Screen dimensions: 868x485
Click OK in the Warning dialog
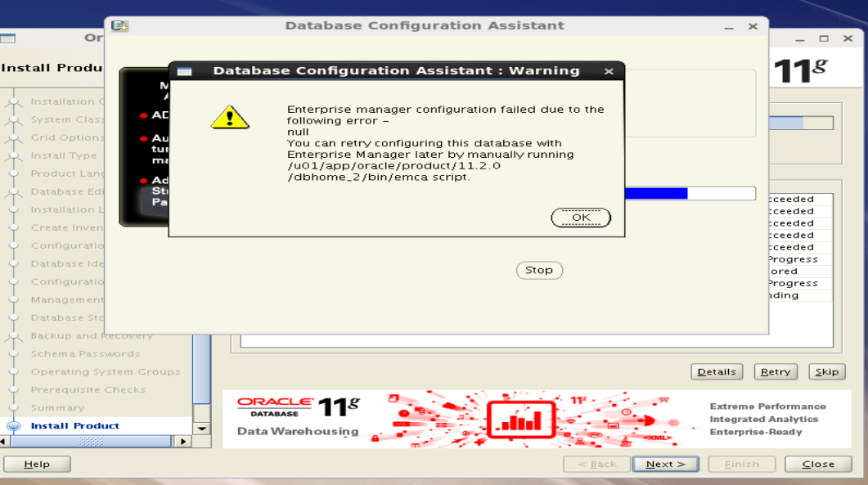581,218
